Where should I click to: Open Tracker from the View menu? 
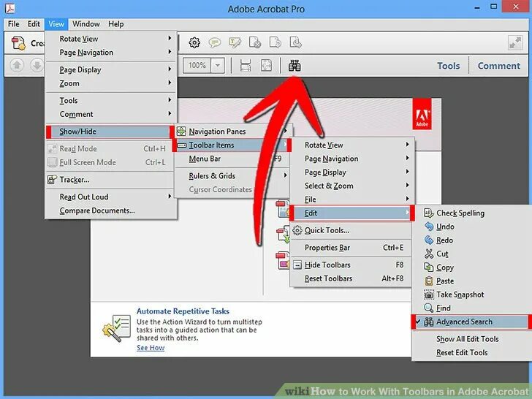pyautogui.click(x=110, y=180)
